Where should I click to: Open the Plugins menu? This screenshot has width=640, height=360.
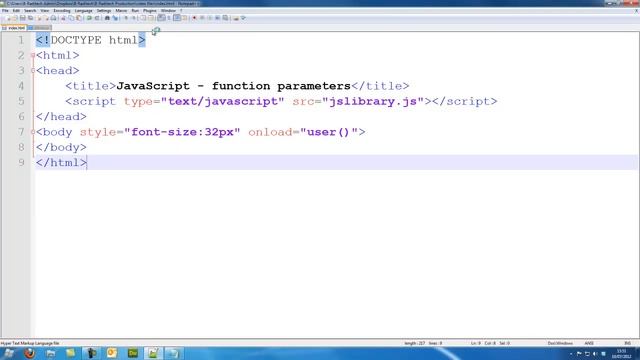(150, 11)
